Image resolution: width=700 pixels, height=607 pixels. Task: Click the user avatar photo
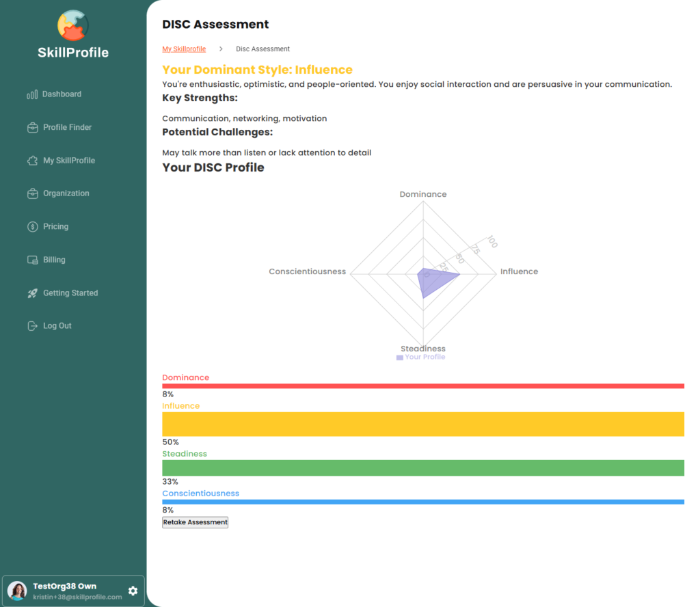point(17,591)
